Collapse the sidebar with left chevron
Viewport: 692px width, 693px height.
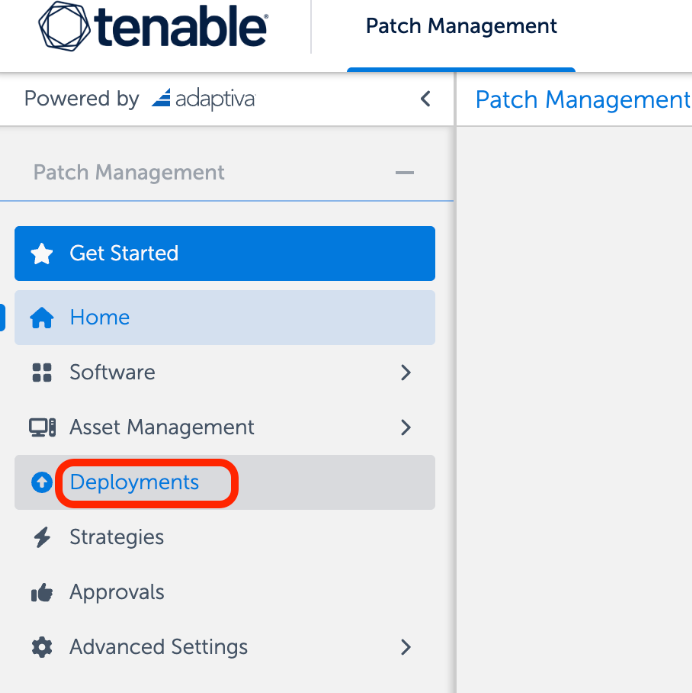pos(425,99)
